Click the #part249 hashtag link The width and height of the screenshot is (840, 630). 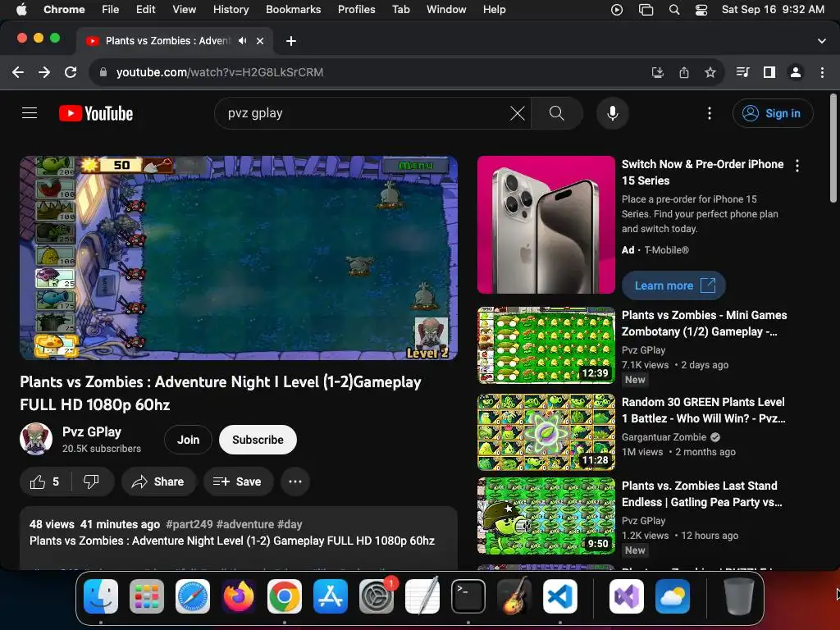[189, 524]
